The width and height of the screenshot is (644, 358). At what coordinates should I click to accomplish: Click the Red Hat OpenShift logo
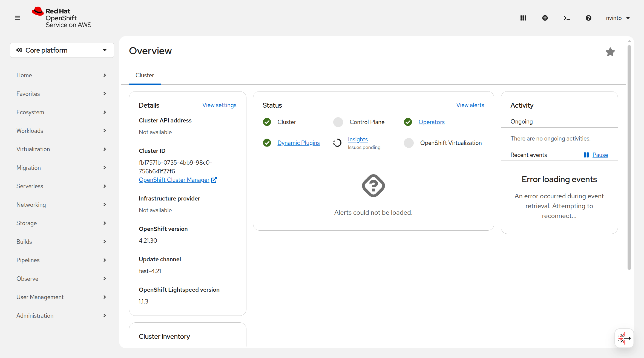click(62, 18)
